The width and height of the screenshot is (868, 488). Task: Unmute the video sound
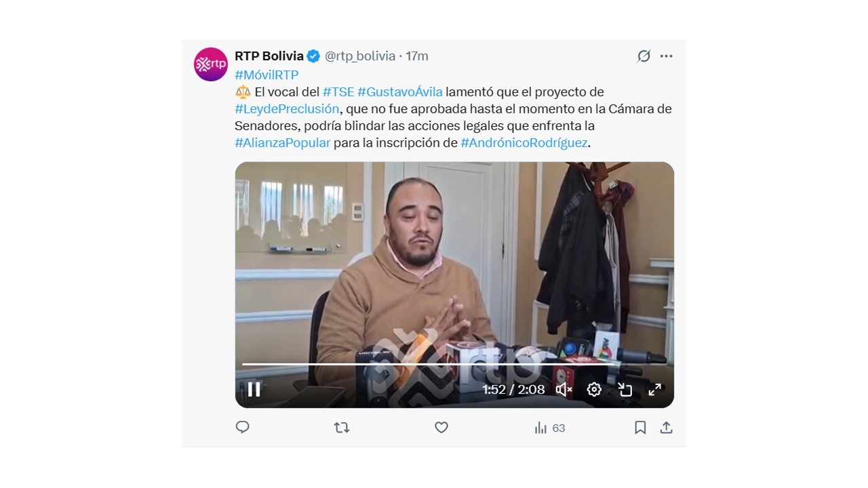tap(564, 389)
